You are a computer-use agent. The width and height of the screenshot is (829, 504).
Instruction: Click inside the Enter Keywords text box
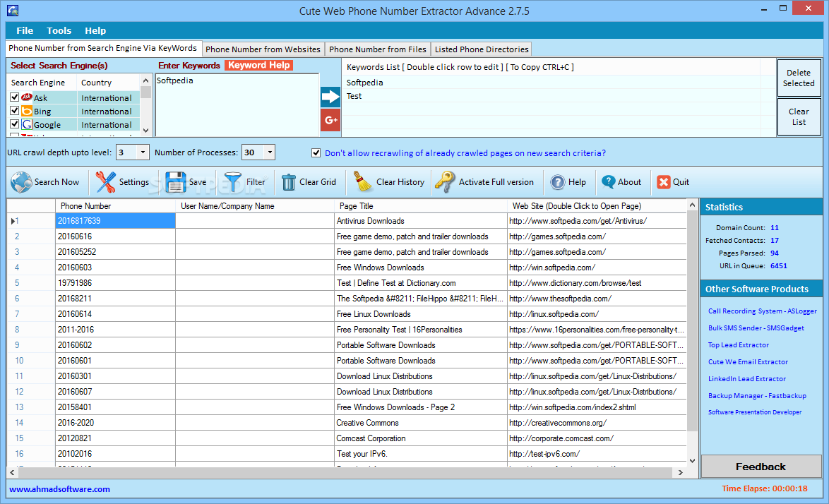[x=237, y=105]
